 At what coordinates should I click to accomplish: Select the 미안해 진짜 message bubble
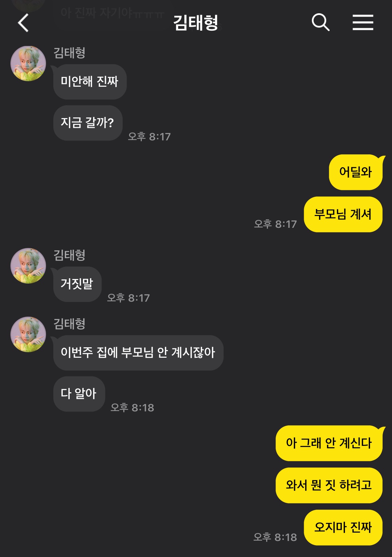pos(90,82)
